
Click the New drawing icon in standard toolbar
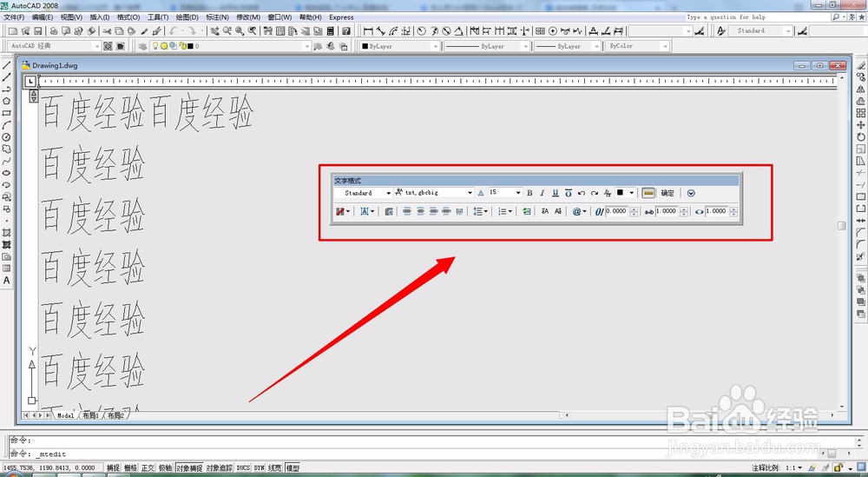coord(13,31)
